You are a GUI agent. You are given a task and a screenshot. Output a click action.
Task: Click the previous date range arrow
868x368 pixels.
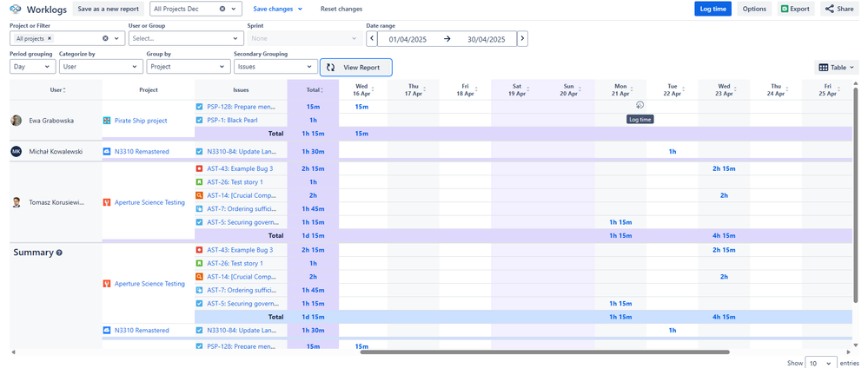[372, 39]
